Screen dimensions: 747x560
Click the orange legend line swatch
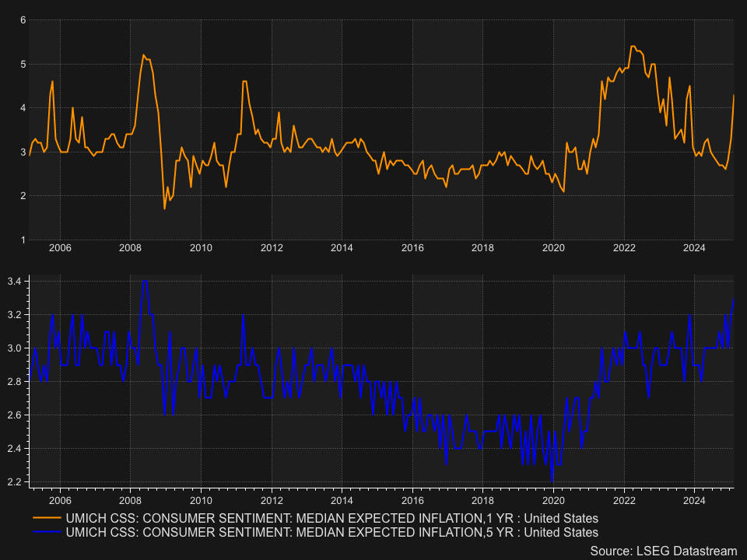point(47,518)
